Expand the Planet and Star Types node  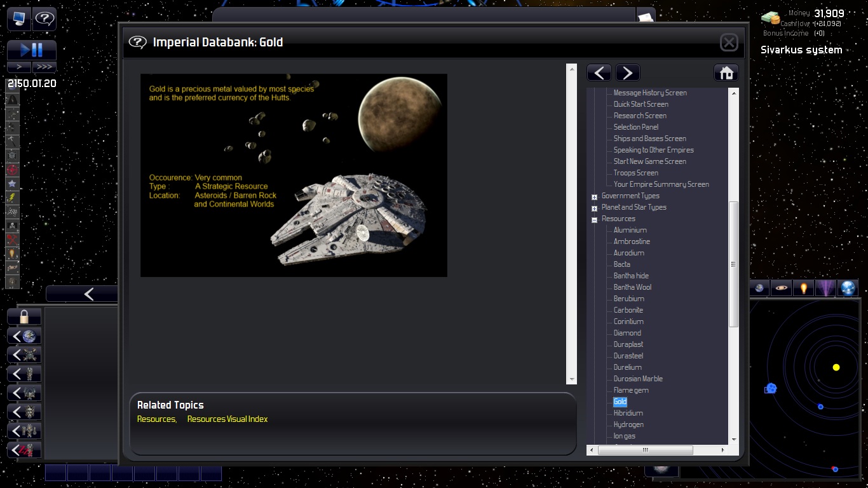pyautogui.click(x=594, y=208)
